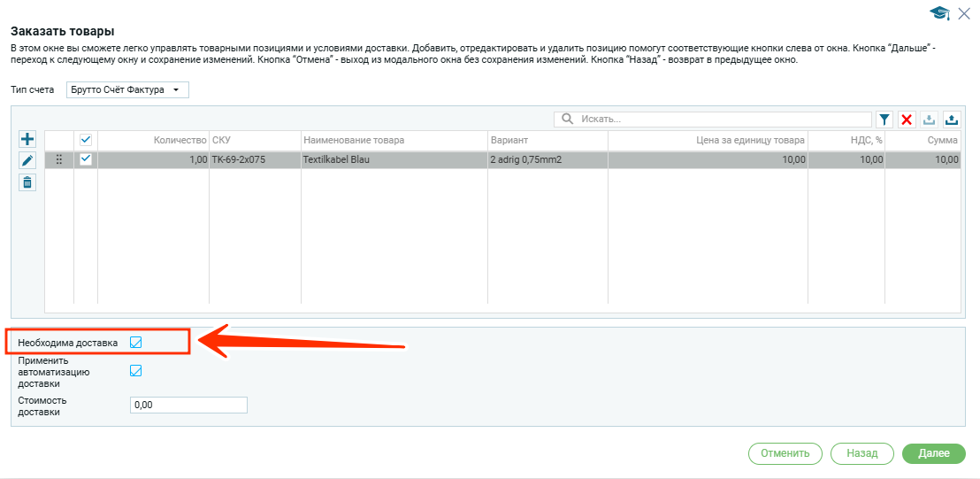The width and height of the screenshot is (980, 479).
Task: Click the upload export icon in toolbar
Action: tap(951, 120)
